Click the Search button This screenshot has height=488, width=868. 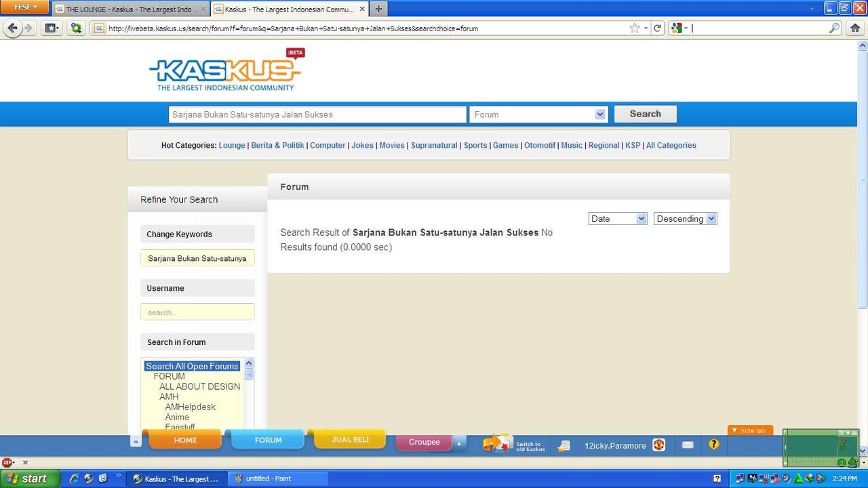coord(645,114)
